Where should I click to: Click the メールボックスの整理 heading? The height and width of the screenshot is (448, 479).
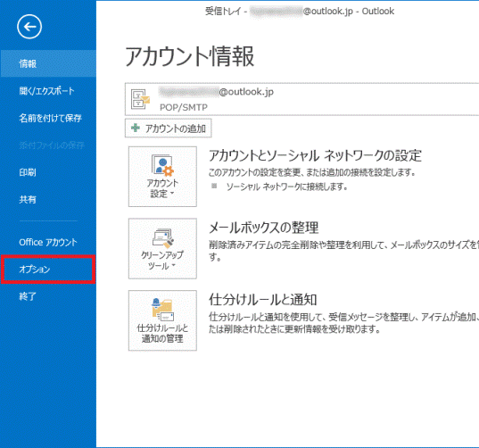[x=264, y=228]
